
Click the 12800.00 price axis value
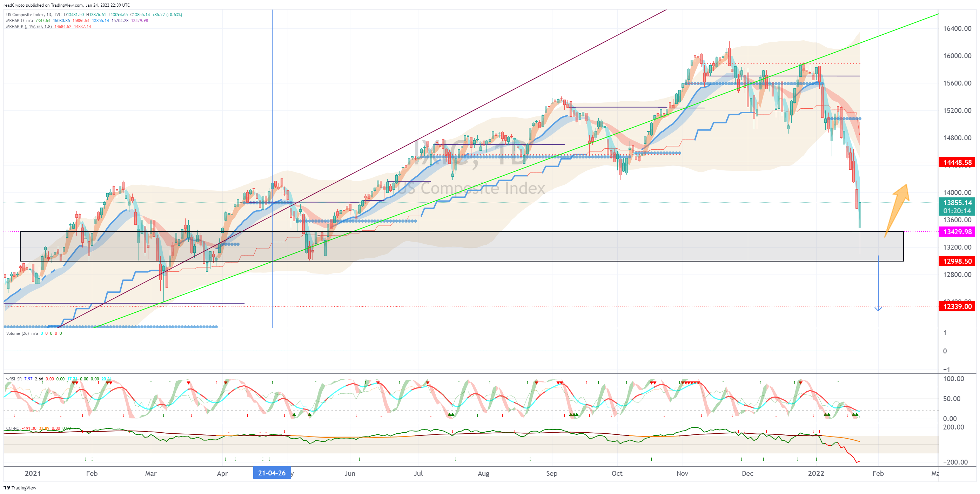click(957, 275)
